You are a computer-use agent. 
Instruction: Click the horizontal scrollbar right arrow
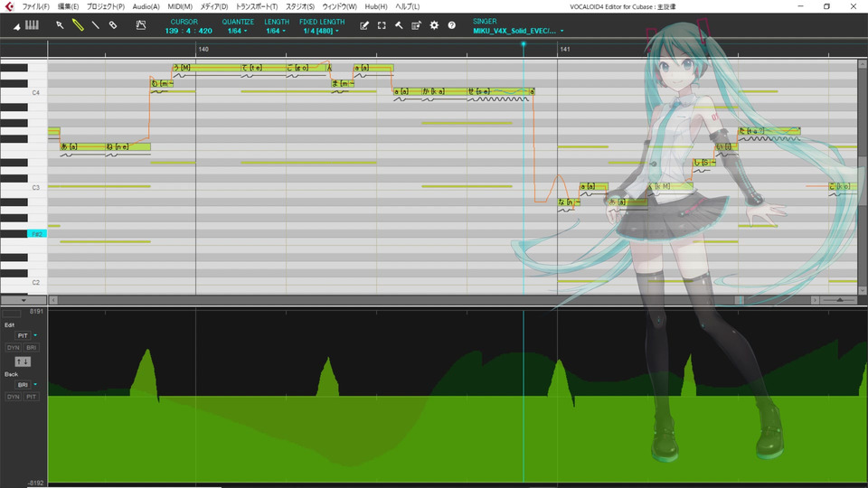815,300
